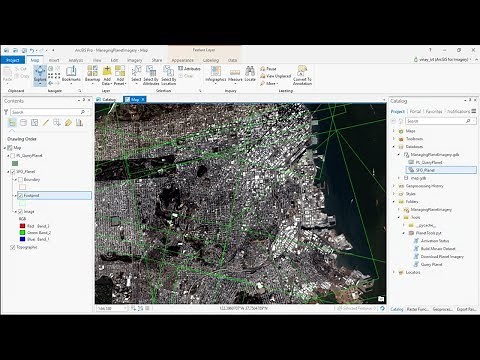The height and width of the screenshot is (360, 480).
Task: Expand Toolboxes in Catalog pane
Action: coord(394,139)
